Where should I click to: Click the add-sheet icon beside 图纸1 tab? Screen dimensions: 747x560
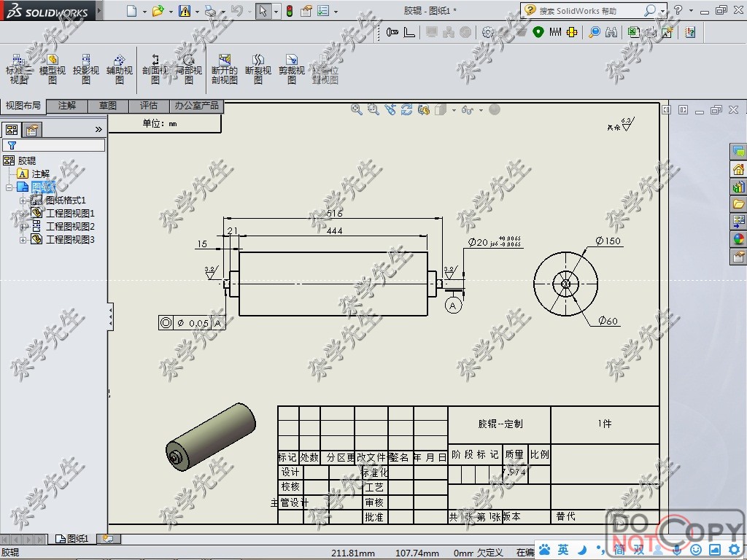point(108,539)
